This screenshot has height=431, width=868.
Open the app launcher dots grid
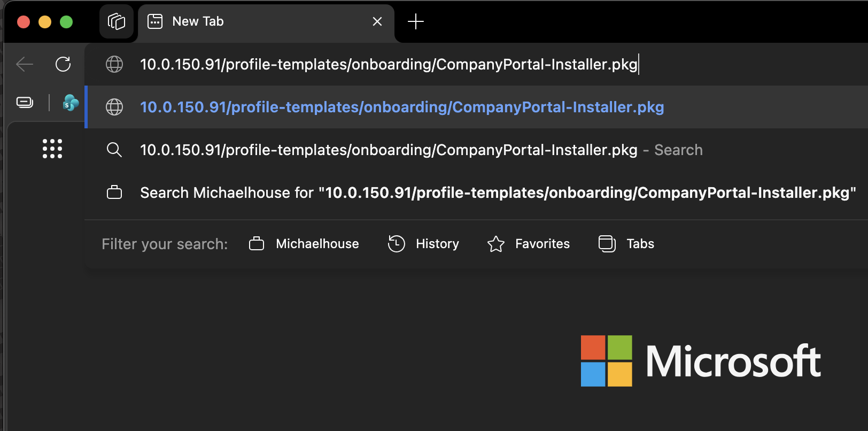click(x=52, y=149)
